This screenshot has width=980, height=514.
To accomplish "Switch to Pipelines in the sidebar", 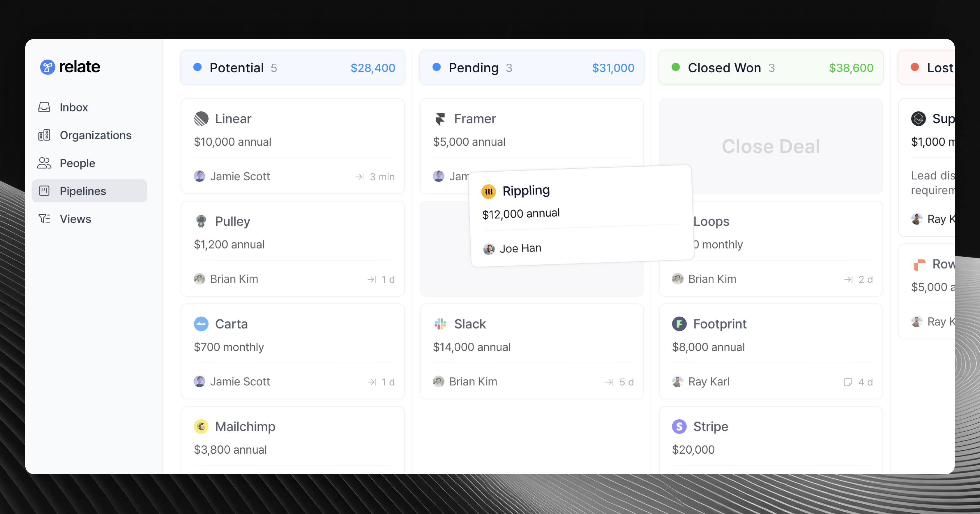I will click(83, 191).
